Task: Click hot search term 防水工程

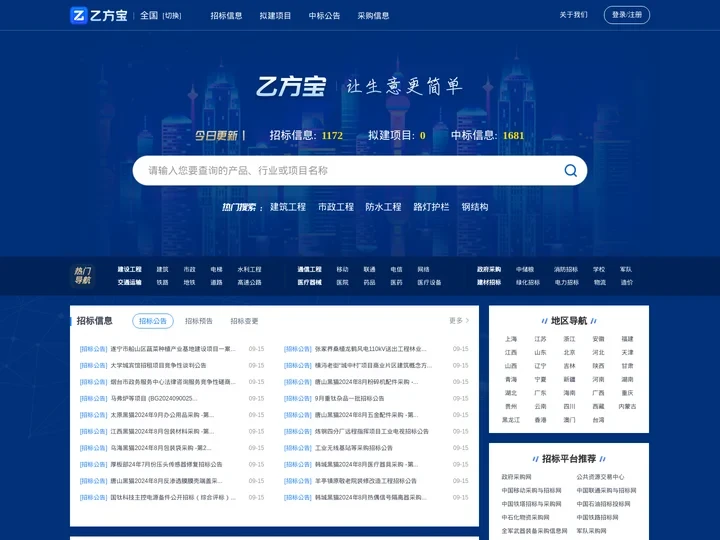Action: pyautogui.click(x=383, y=207)
